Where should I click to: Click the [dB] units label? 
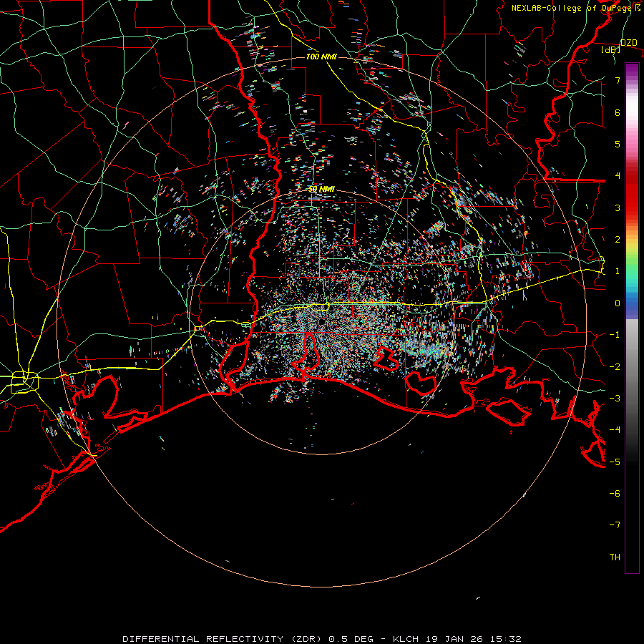pos(611,50)
